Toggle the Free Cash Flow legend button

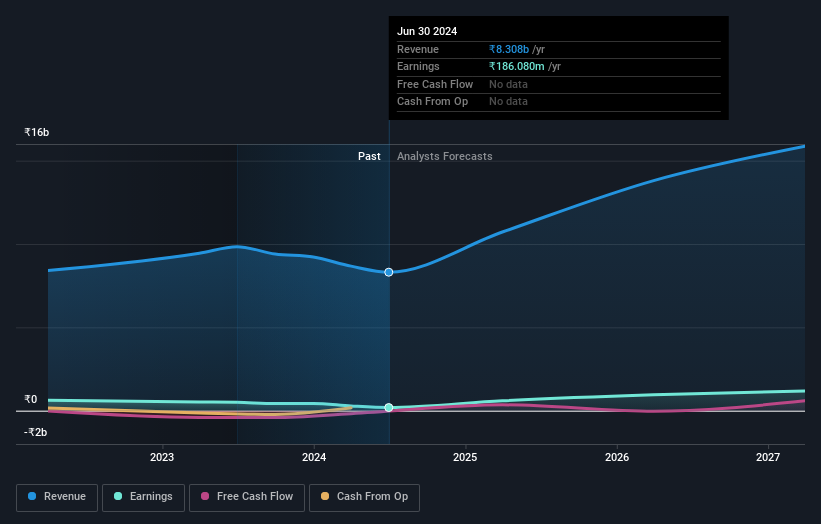[247, 497]
